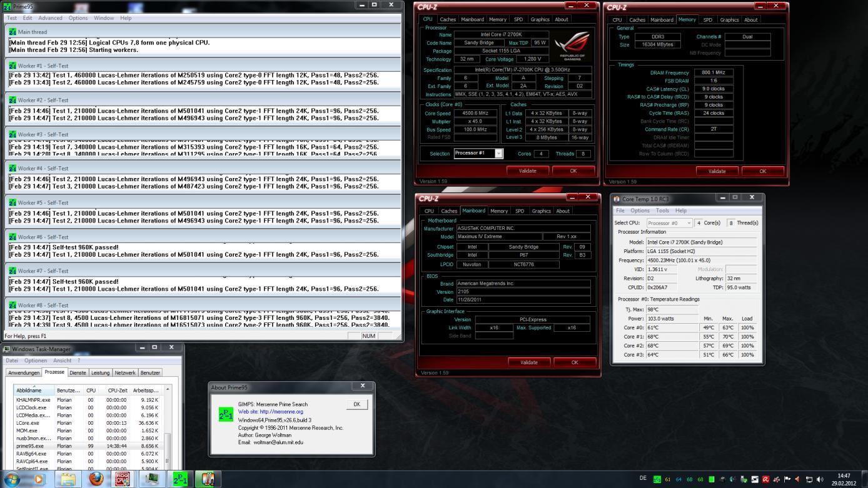Click Task Manager process list scroll-up arrow
The width and height of the screenshot is (868, 488).
(166, 389)
